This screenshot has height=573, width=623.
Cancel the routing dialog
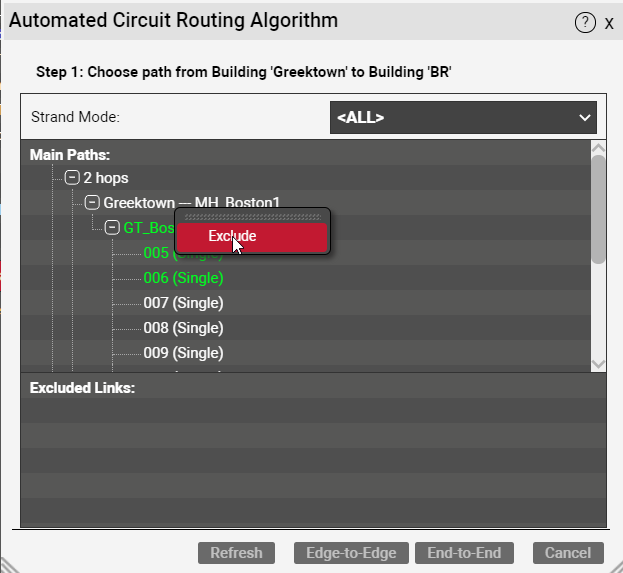pos(568,553)
